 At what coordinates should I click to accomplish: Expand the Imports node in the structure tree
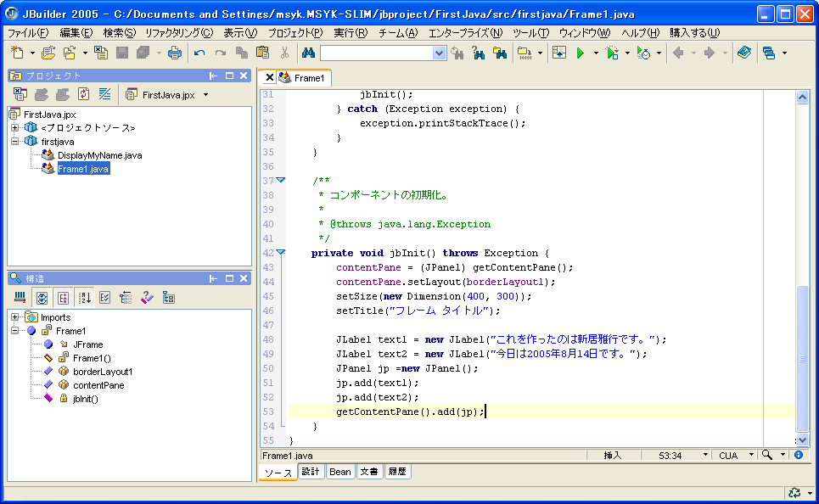click(15, 317)
